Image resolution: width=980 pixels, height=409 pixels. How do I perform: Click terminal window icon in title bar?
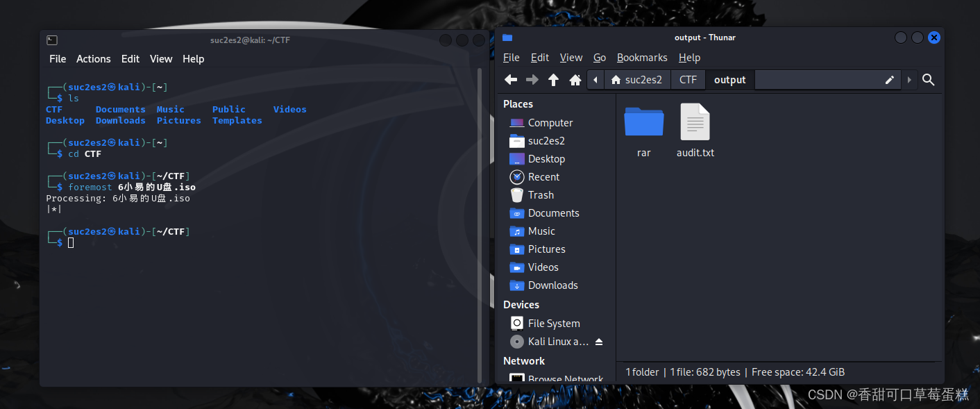52,40
